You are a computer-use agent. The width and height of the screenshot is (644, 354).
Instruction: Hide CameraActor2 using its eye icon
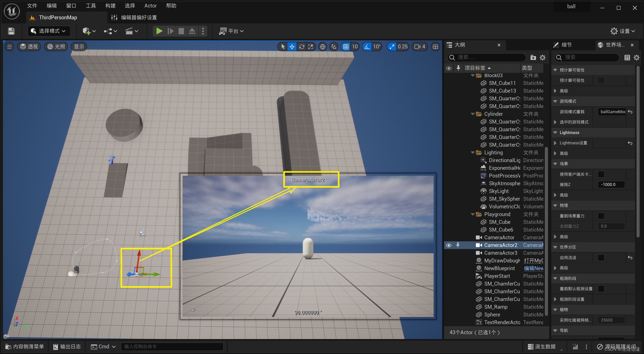(449, 245)
